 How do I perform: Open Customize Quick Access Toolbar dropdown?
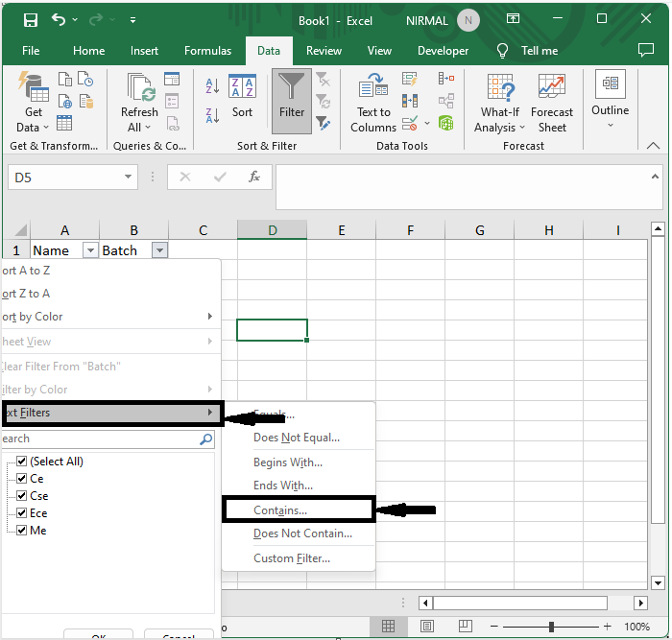tap(132, 20)
